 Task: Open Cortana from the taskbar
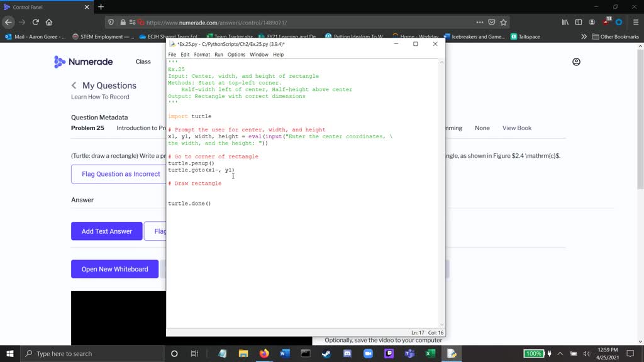(174, 354)
